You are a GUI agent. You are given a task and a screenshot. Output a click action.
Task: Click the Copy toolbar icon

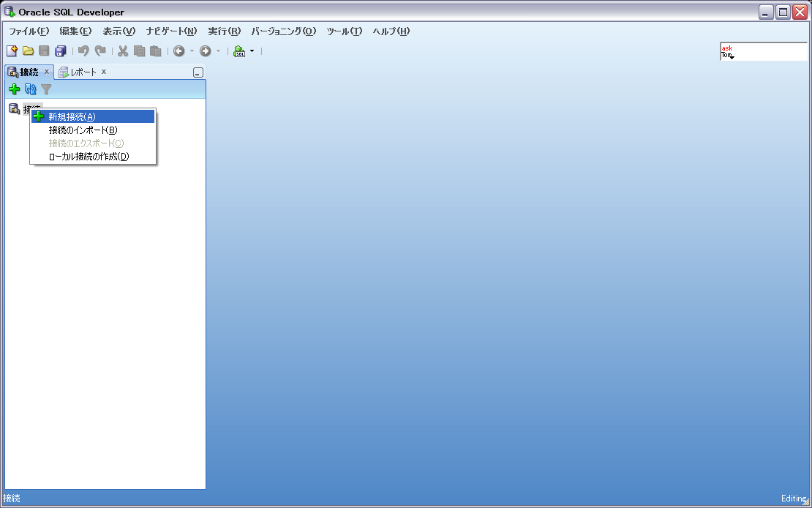(139, 51)
